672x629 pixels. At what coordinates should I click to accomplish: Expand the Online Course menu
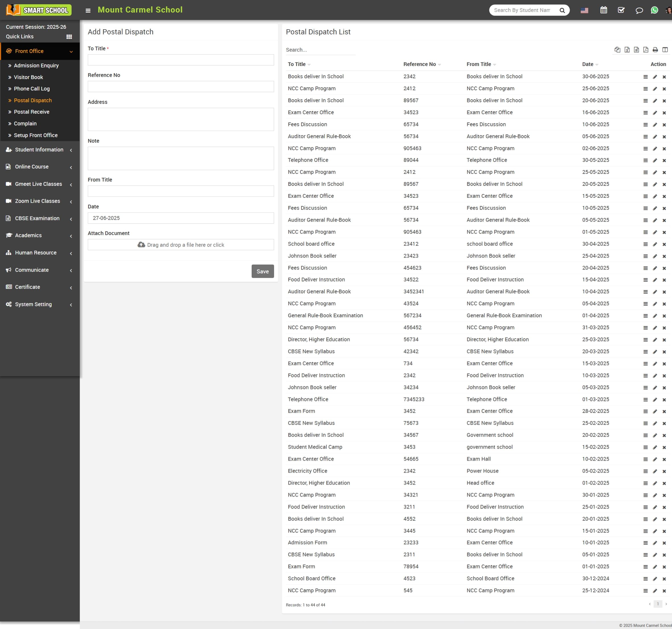point(40,167)
